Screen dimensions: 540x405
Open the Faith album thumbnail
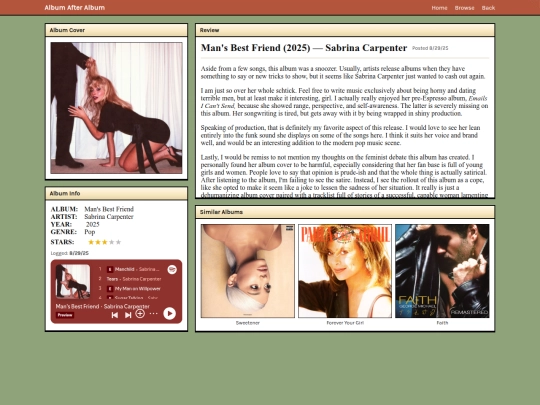tap(442, 271)
